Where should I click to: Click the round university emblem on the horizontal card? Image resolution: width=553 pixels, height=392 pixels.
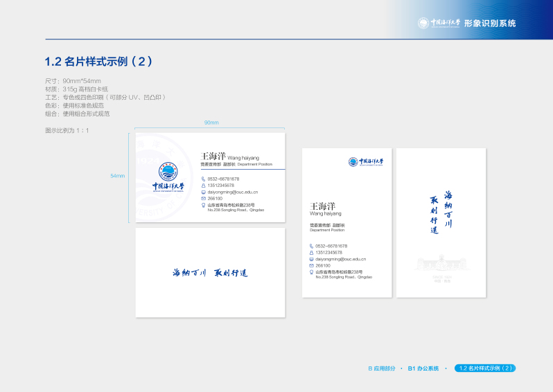[168, 171]
